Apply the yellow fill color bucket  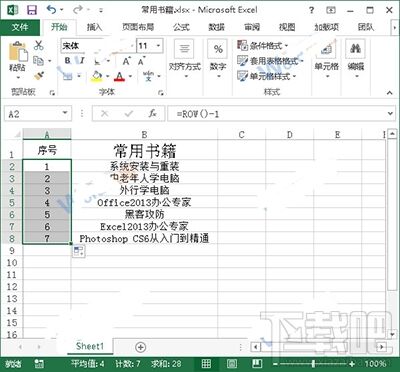[97, 76]
